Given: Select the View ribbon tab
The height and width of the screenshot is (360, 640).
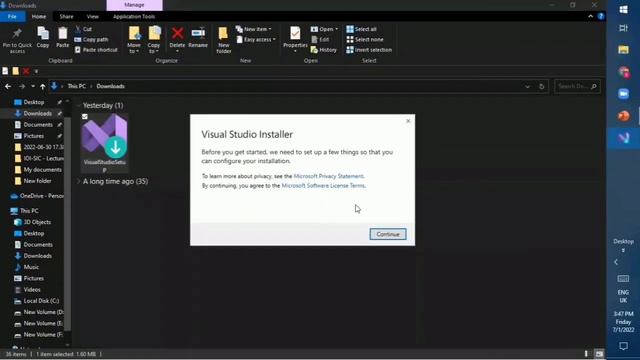Looking at the screenshot, I should point(93,16).
